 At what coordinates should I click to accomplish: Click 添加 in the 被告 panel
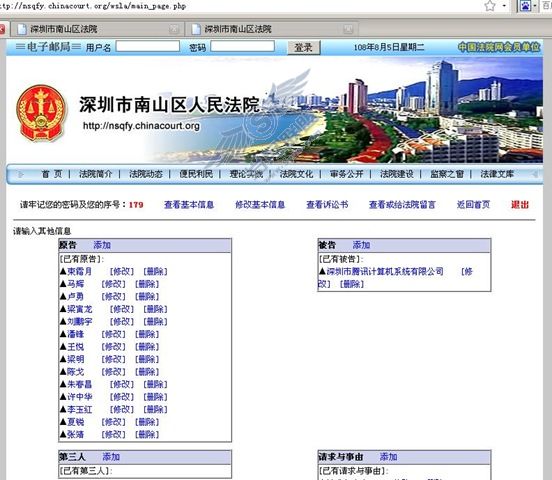(x=361, y=245)
